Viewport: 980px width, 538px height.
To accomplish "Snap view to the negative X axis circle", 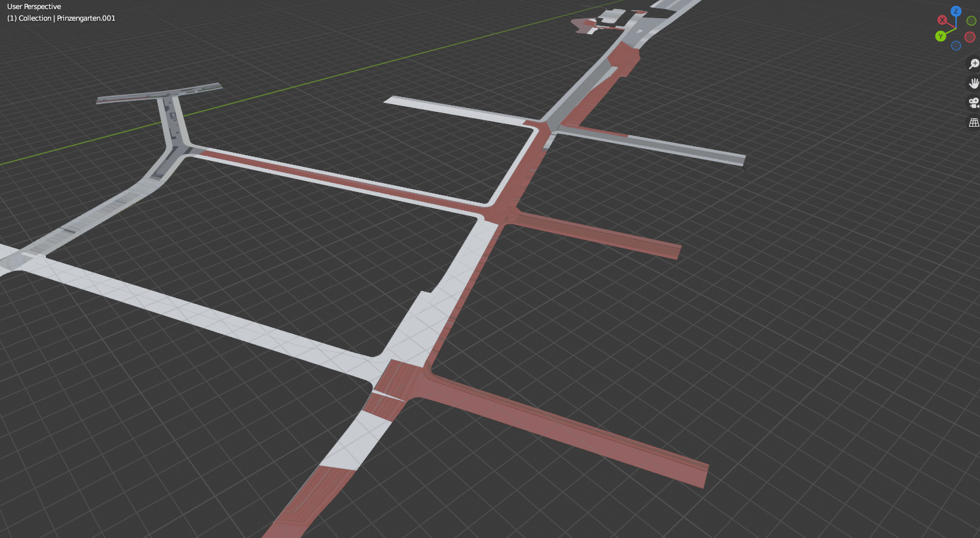I will click(x=970, y=37).
